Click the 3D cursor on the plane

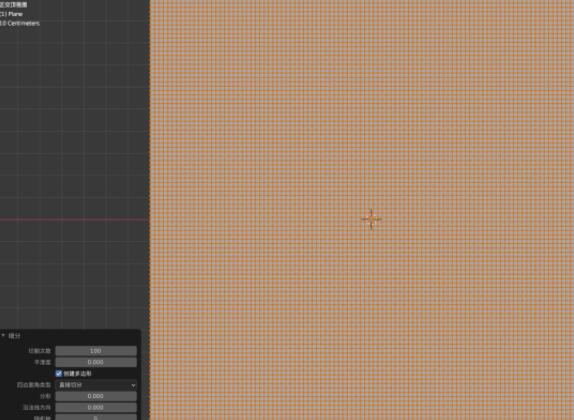click(372, 219)
